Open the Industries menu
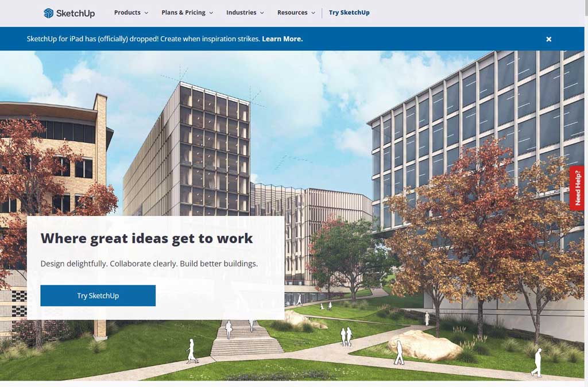Image resolution: width=588 pixels, height=387 pixels. pos(241,13)
